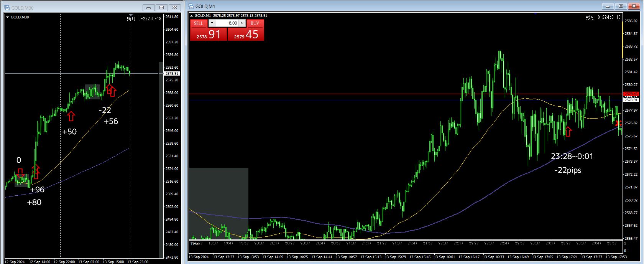Click the 'Times' label at GOLD,M1 bottom
This screenshot has width=644, height=264.
coord(195,244)
